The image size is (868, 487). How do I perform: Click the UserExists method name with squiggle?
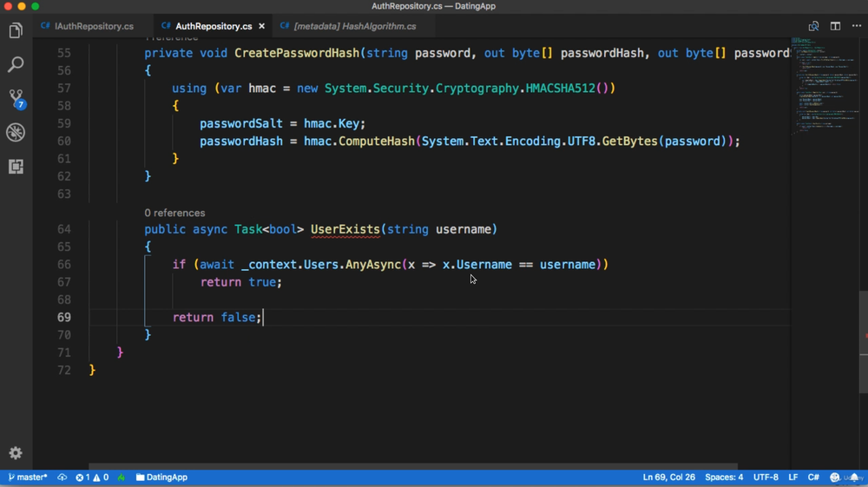click(x=345, y=229)
